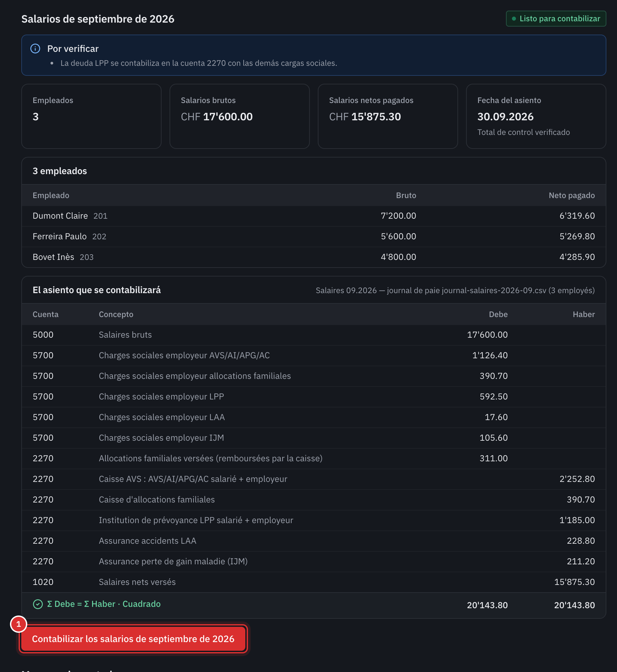Screen dimensions: 617x672
Task: Click the Ferreira Paulo gross amount 5'600.00
Action: tap(398, 237)
